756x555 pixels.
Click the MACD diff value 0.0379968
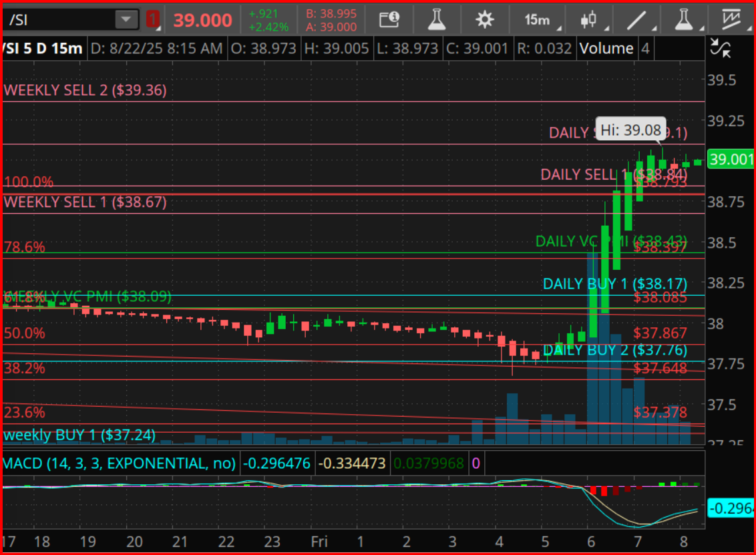[429, 464]
